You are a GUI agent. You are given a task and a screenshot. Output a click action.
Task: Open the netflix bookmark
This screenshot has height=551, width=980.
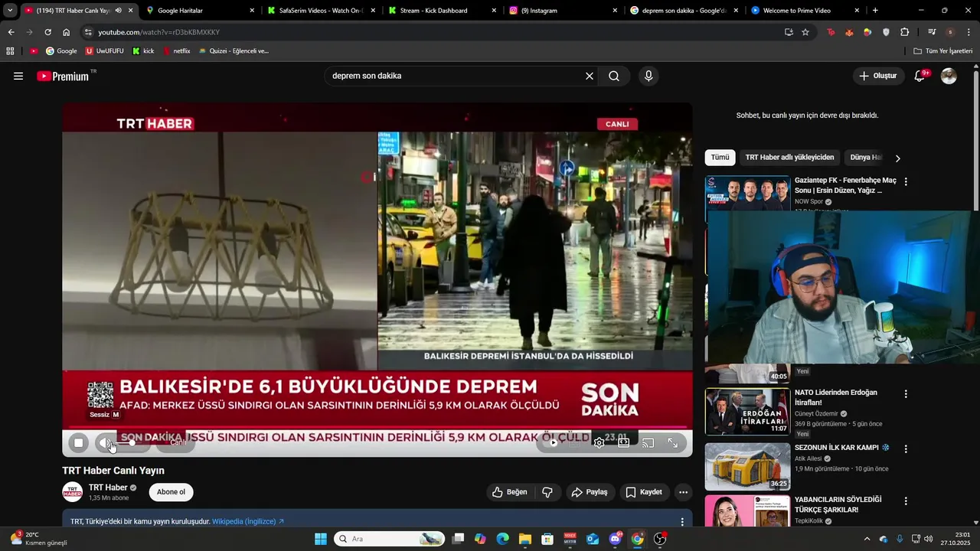(176, 51)
